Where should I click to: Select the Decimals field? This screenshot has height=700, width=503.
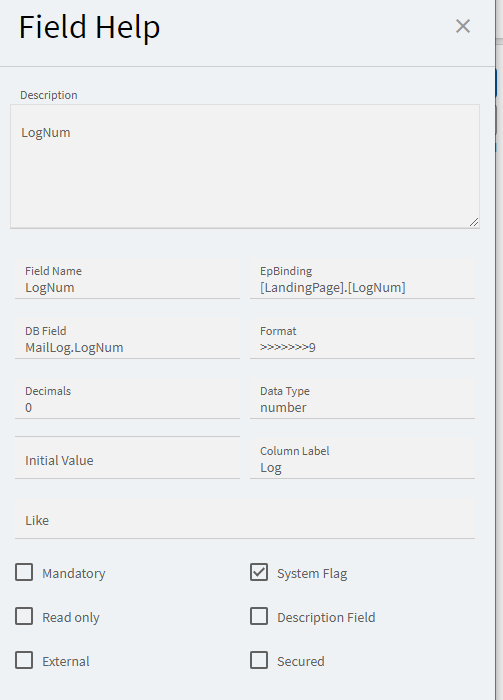[x=127, y=398]
